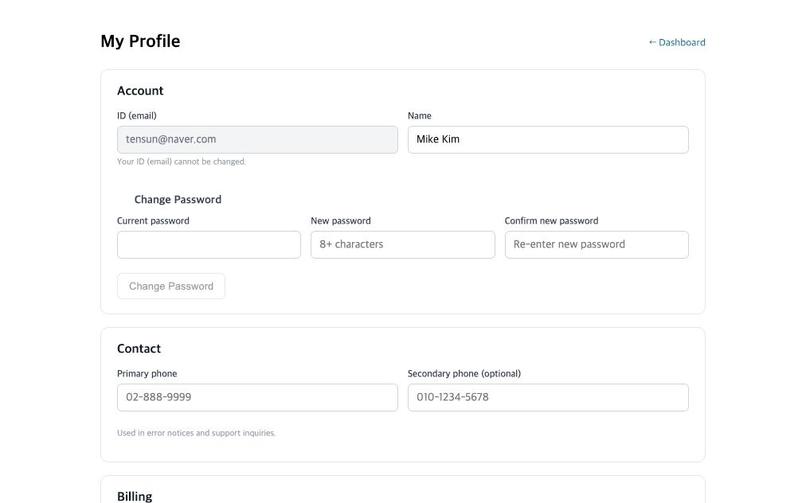
Task: Click the 'Contact' section heading
Action: (x=139, y=348)
